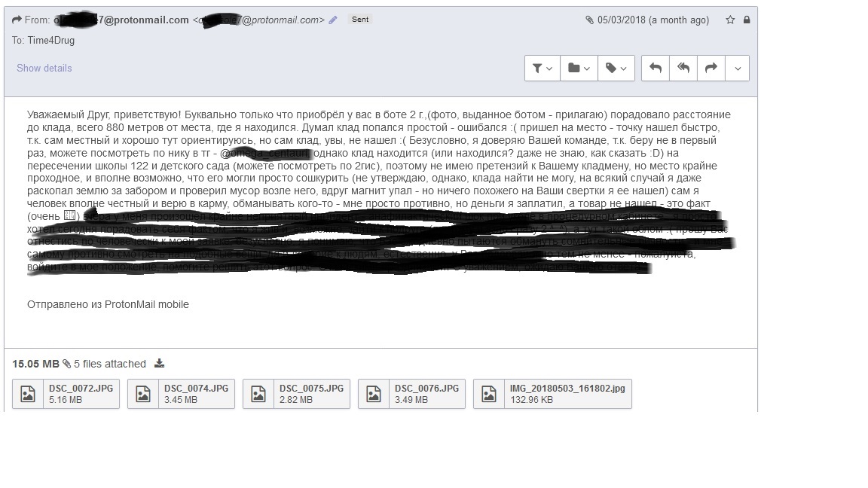The width and height of the screenshot is (868, 488).
Task: Click the reply all button
Action: click(x=683, y=68)
